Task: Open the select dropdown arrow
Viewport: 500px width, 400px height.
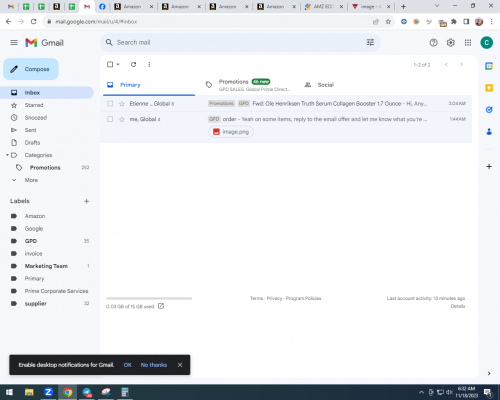Action: (118, 64)
